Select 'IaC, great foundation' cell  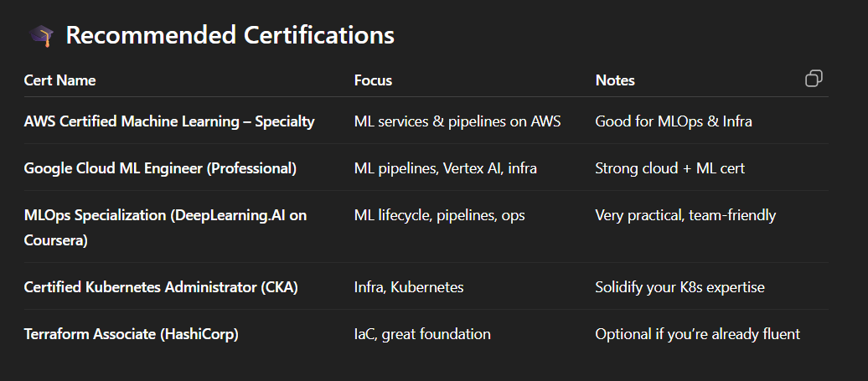pos(422,334)
